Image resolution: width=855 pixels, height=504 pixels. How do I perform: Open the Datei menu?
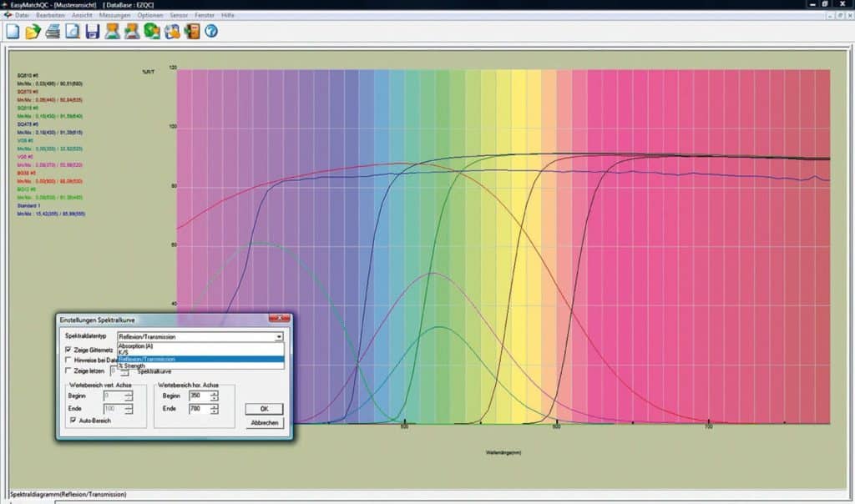23,15
